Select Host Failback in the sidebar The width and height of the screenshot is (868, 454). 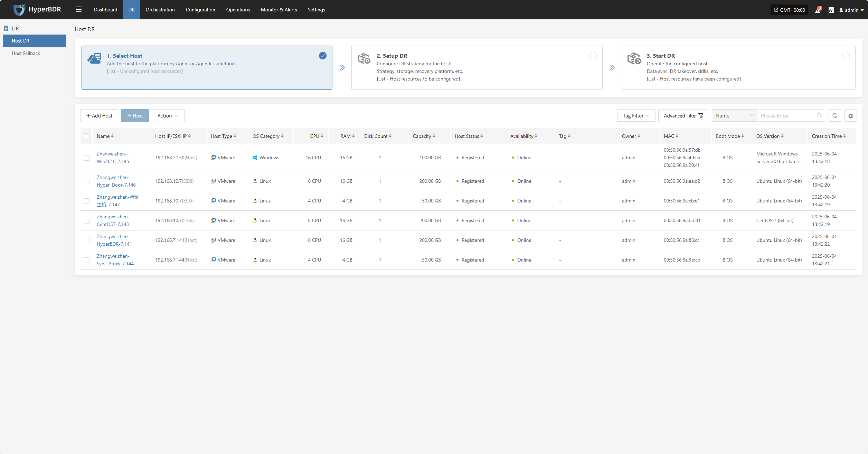35,53
